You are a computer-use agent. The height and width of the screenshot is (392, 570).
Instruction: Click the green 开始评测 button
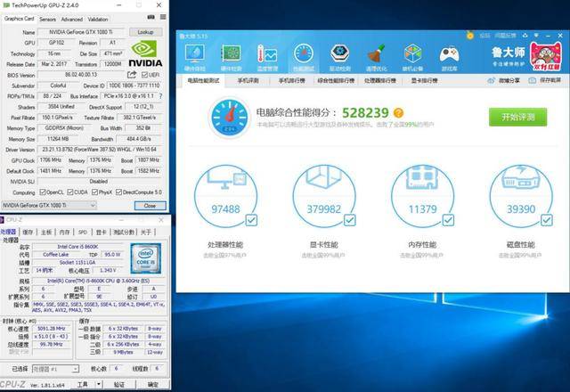tap(517, 117)
